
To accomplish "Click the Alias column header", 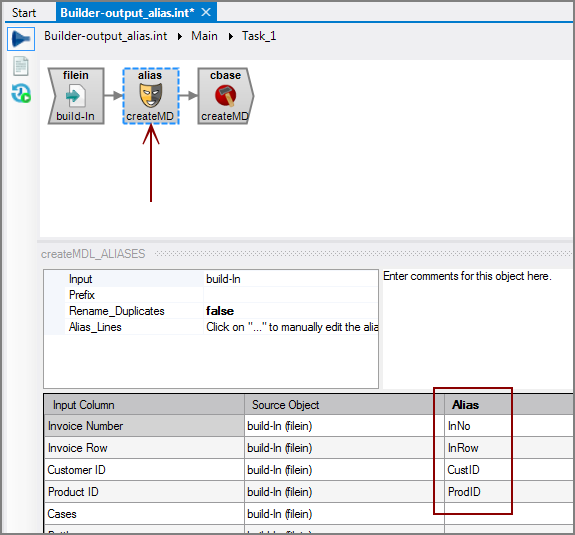I will click(509, 405).
